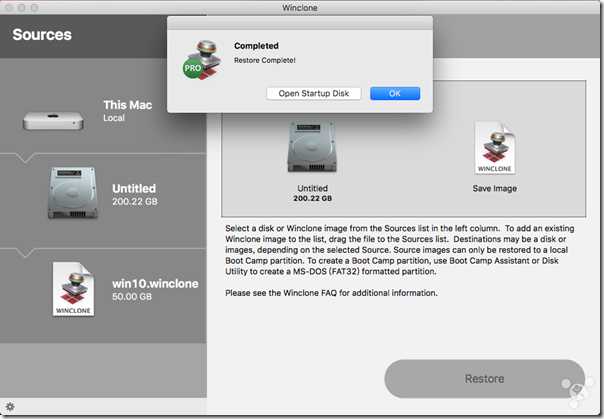Image resolution: width=604 pixels, height=419 pixels.
Task: Open the gear settings menu
Action: [10, 407]
